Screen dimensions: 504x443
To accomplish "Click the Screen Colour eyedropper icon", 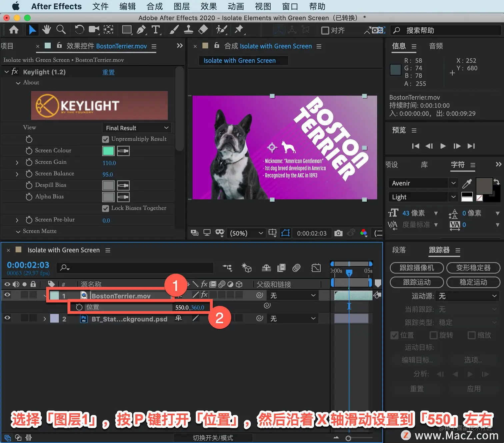I will click(123, 151).
